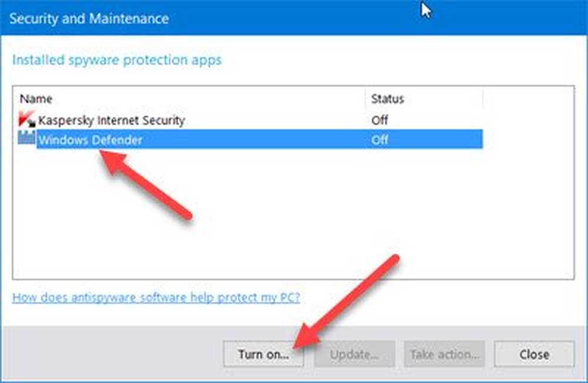Click the Take action... button
The width and height of the screenshot is (588, 383).
coord(444,354)
